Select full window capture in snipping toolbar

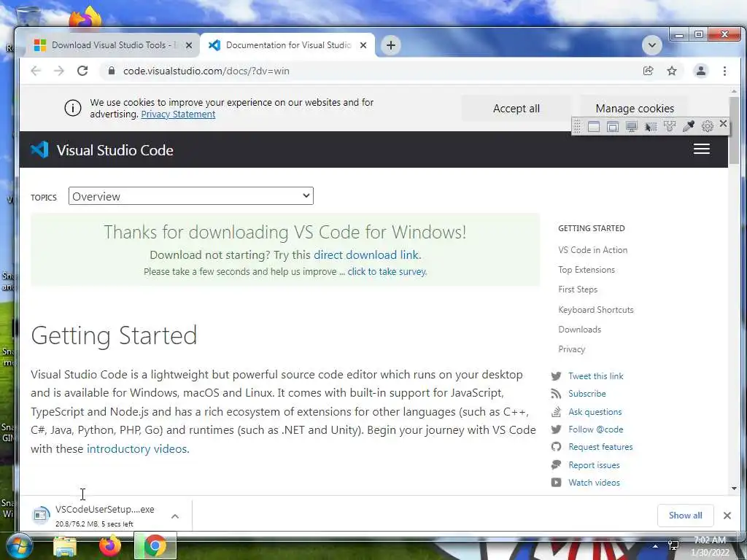click(x=594, y=127)
